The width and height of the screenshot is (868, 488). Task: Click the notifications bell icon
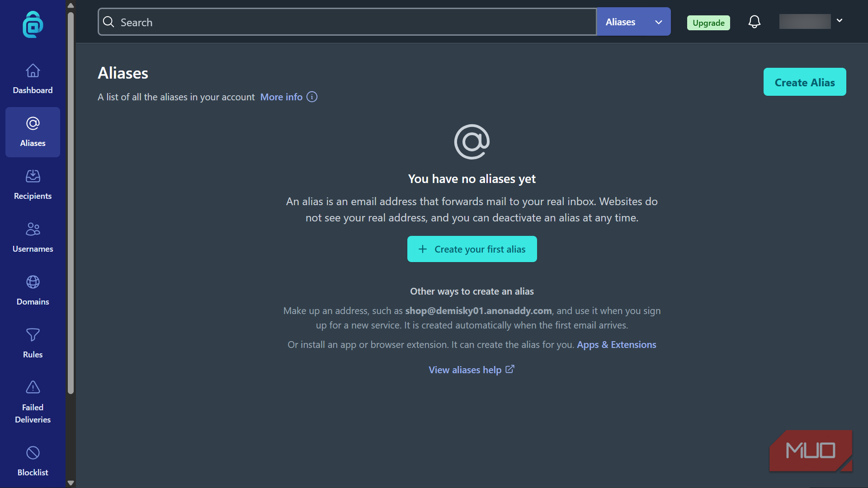(x=754, y=22)
